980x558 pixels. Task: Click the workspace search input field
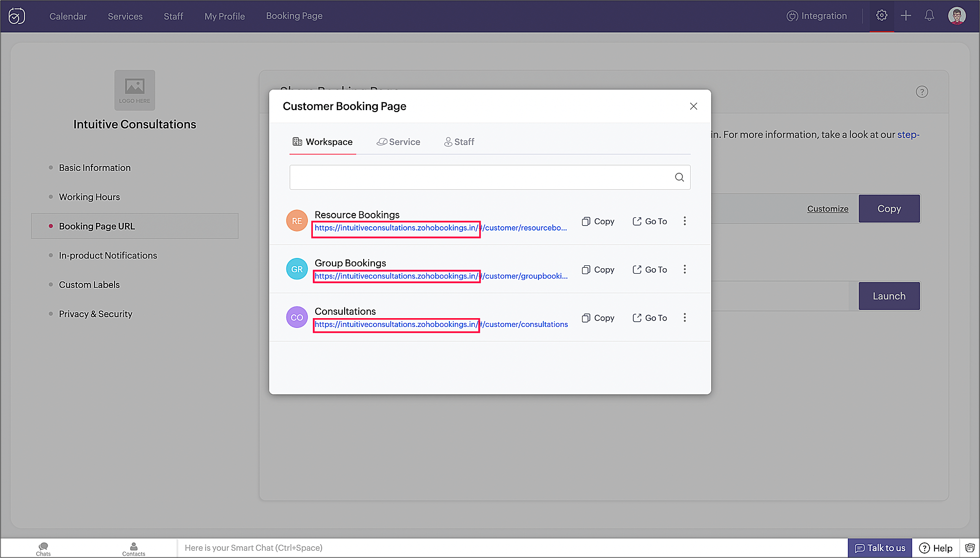(480, 177)
